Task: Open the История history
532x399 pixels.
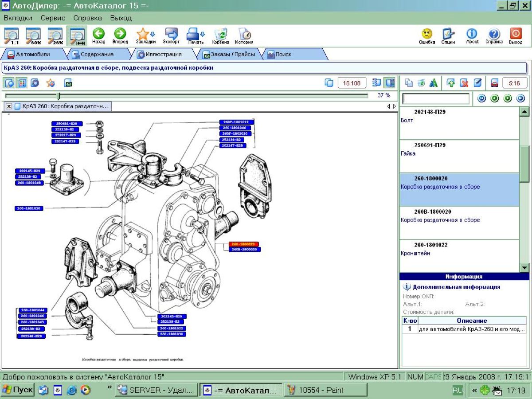Action: [x=244, y=36]
